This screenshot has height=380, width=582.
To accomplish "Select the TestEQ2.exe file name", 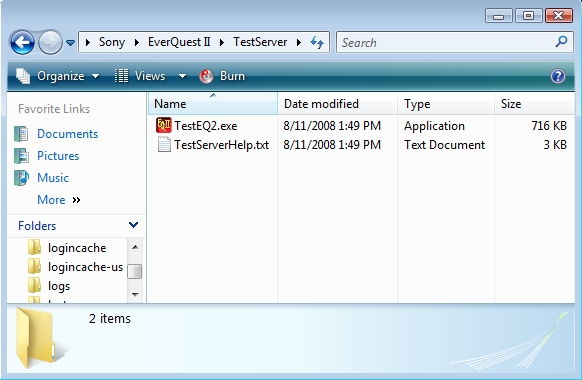I will (206, 126).
